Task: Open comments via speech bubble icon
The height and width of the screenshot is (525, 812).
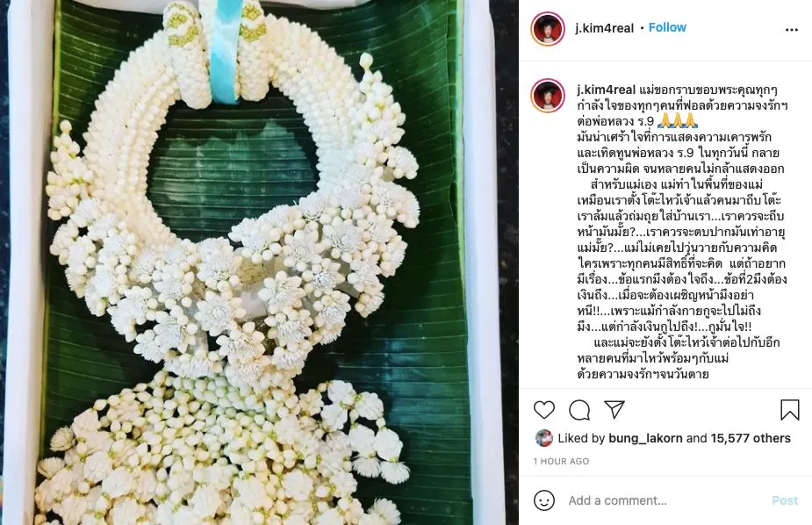Action: click(579, 410)
